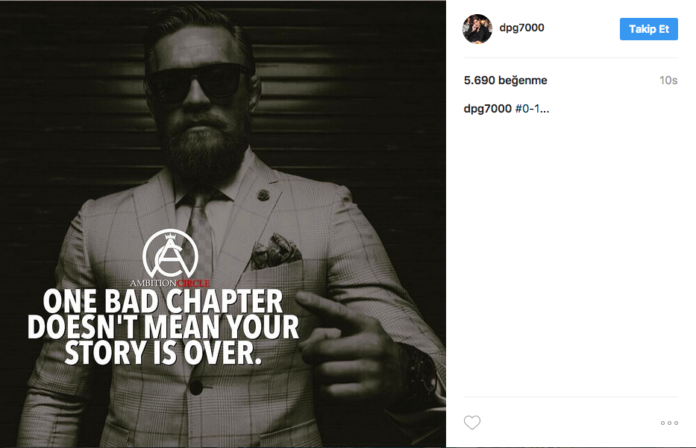The image size is (696, 448).
Task: Like the post with the heart icon
Action: pos(472,422)
